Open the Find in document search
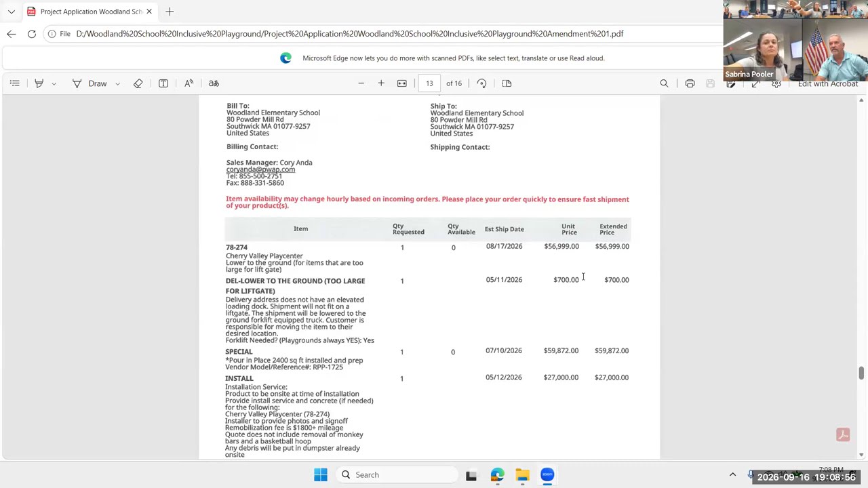The width and height of the screenshot is (868, 488). click(x=664, y=83)
